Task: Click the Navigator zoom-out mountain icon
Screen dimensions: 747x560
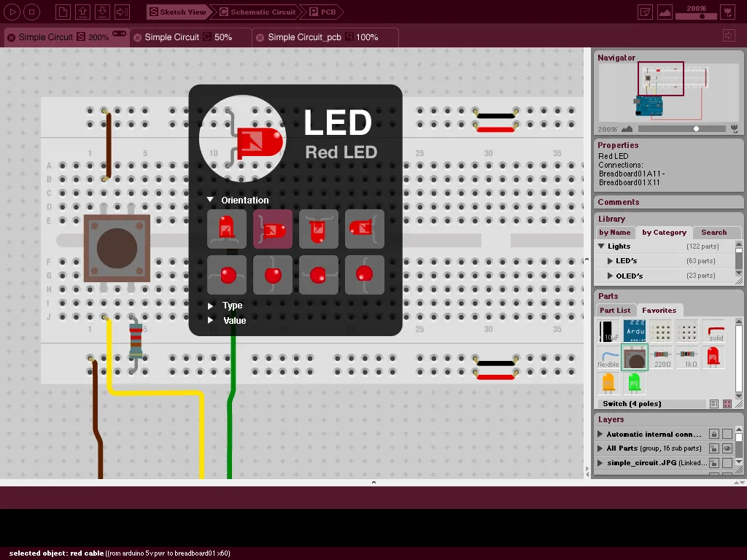Action: point(627,128)
